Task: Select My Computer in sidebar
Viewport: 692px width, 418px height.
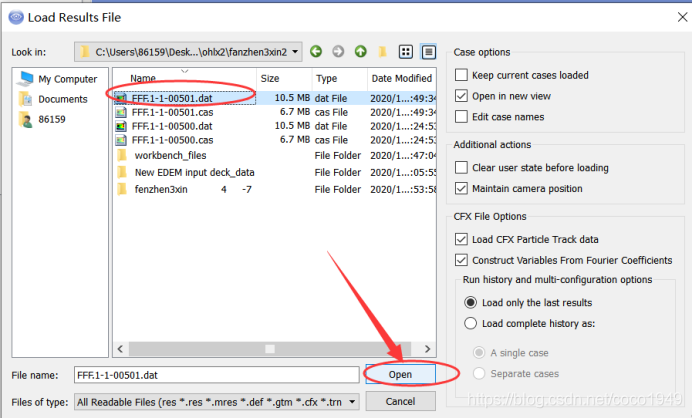Action: [x=58, y=79]
